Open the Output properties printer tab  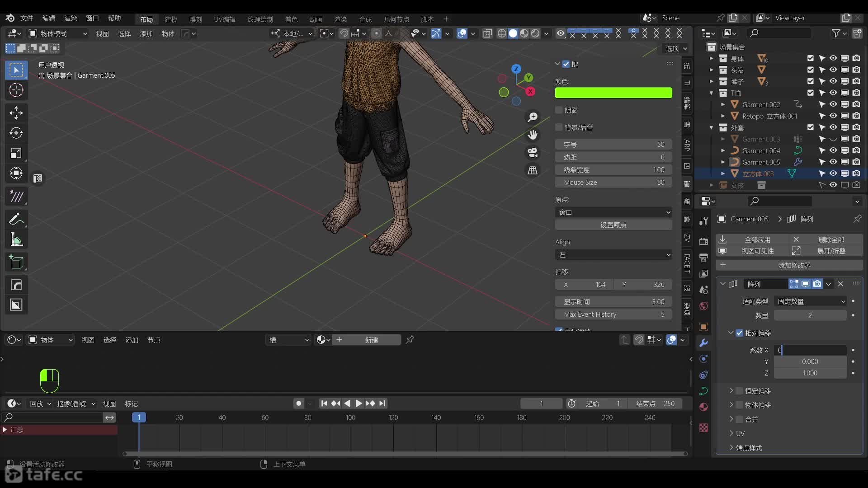point(703,258)
